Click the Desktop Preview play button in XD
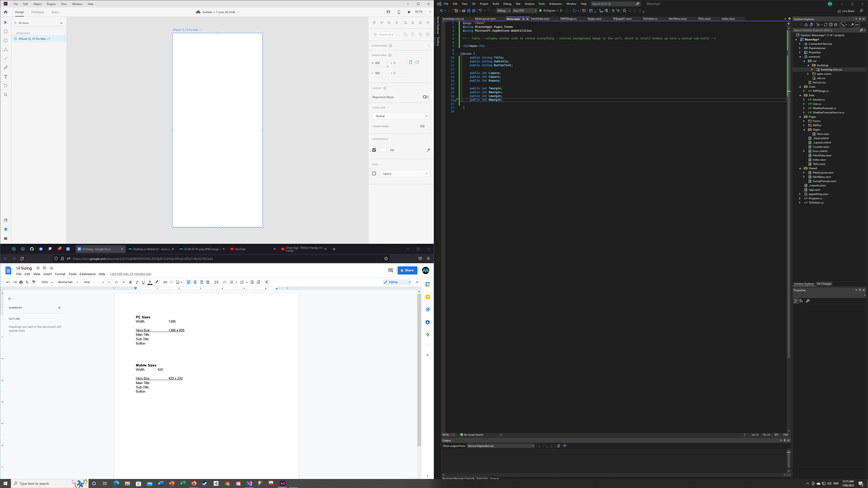The image size is (868, 488). point(409,12)
